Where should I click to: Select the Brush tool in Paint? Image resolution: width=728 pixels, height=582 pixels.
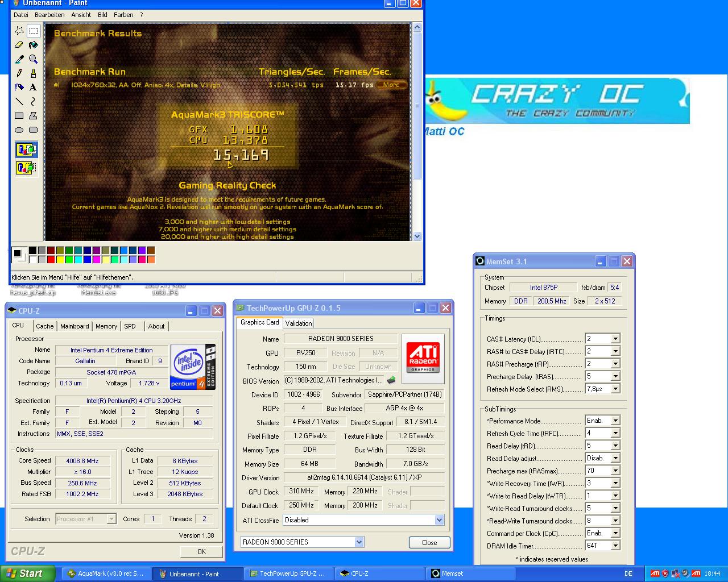34,73
